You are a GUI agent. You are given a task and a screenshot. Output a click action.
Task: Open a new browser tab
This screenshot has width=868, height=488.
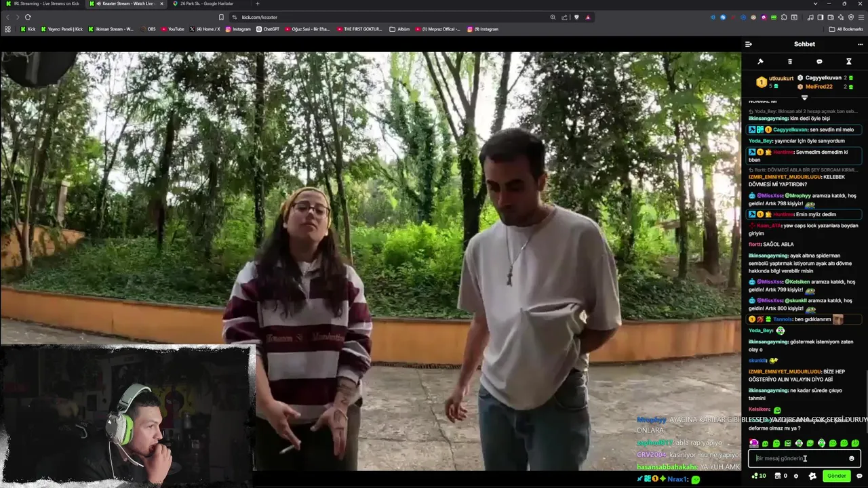click(257, 3)
